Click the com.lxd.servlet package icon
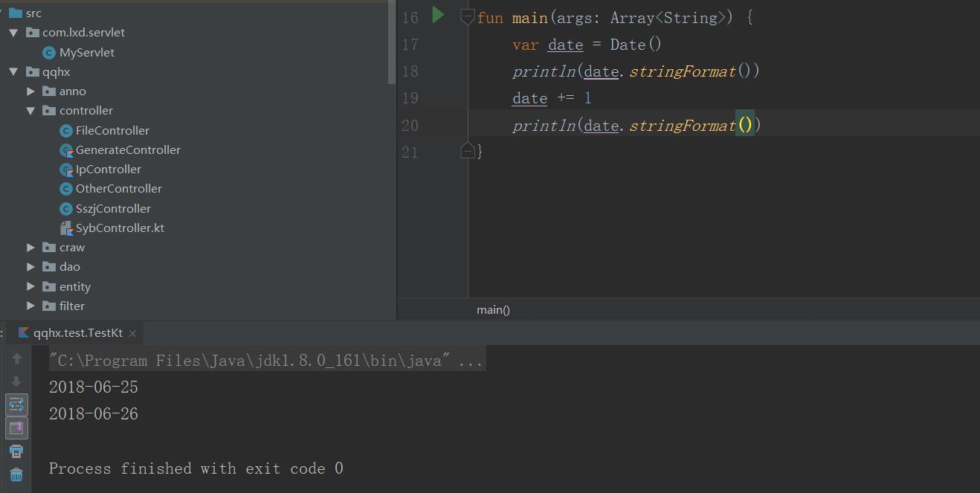980x493 pixels. [x=33, y=33]
